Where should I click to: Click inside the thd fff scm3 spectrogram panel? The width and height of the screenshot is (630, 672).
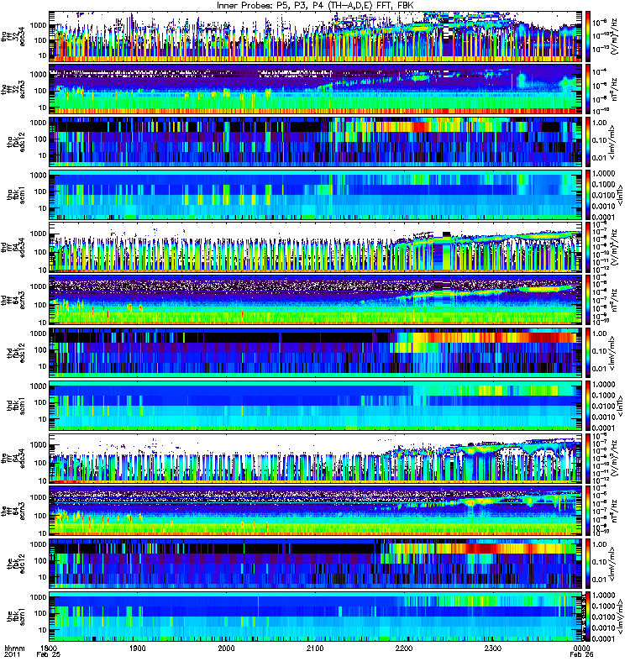click(315, 300)
